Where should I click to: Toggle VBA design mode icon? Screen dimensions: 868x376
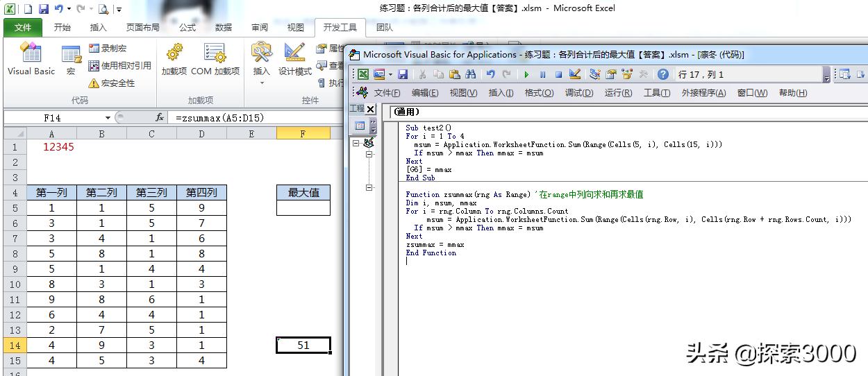[x=574, y=74]
